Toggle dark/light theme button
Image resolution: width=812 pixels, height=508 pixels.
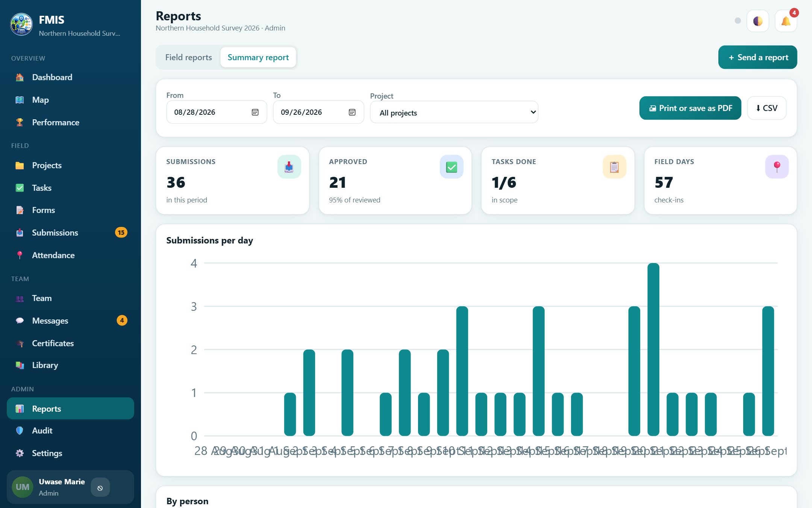[758, 21]
